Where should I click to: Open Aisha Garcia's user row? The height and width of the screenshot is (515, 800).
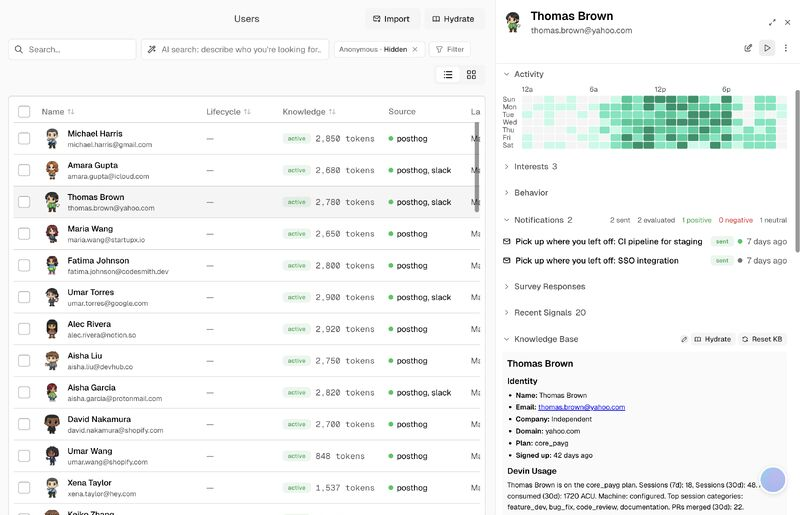(246, 393)
